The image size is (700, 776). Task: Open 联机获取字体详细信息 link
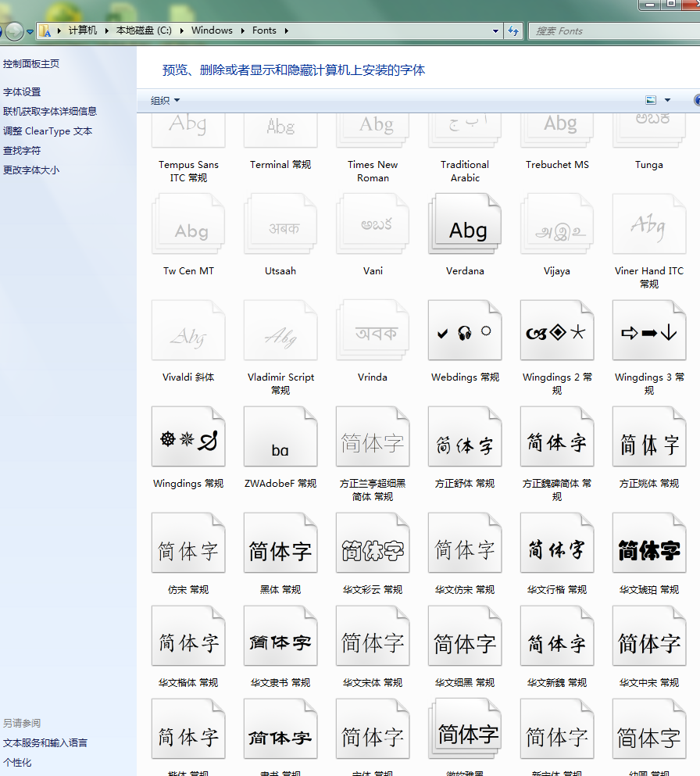coord(50,111)
